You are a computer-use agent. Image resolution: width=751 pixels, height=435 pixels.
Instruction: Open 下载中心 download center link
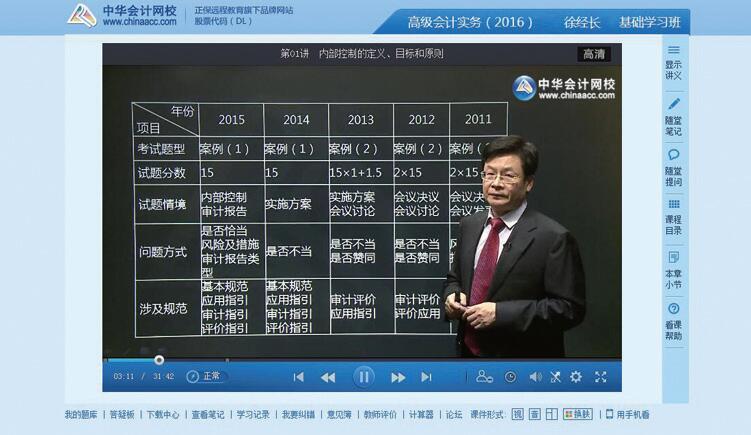click(162, 414)
